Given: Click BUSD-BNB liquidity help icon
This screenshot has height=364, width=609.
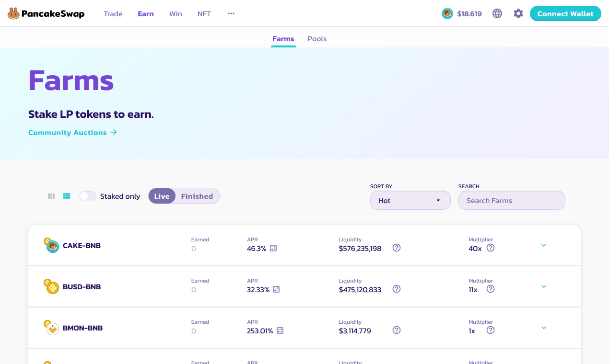Looking at the screenshot, I should point(397,289).
